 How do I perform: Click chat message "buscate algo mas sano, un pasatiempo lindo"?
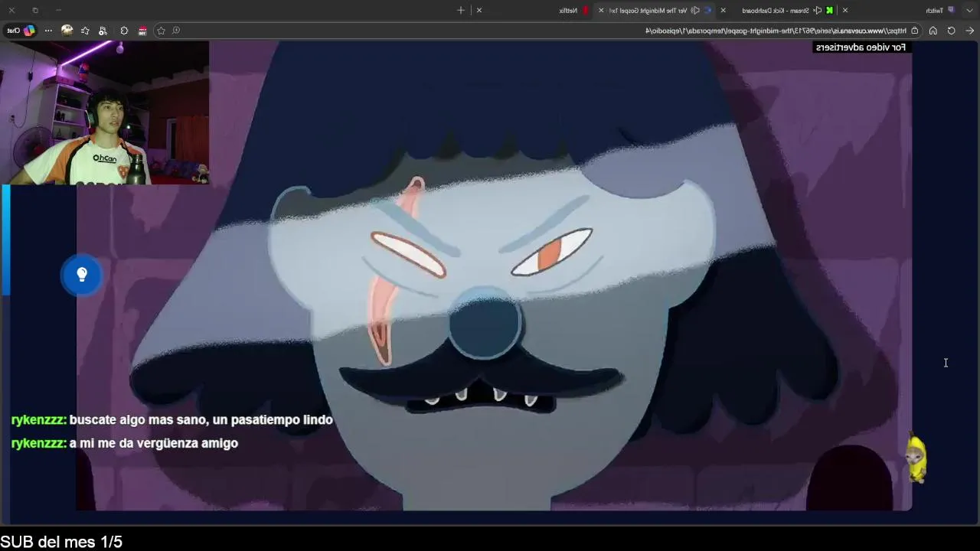(x=201, y=419)
